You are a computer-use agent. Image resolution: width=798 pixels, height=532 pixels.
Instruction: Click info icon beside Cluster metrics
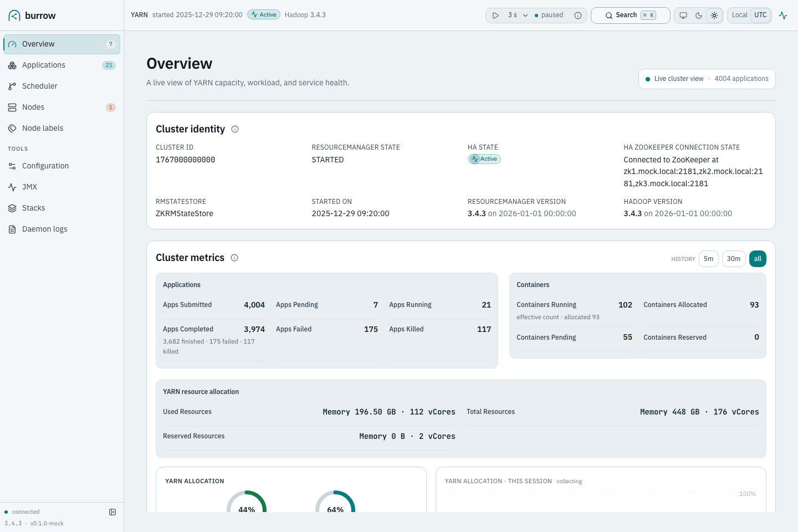click(234, 258)
